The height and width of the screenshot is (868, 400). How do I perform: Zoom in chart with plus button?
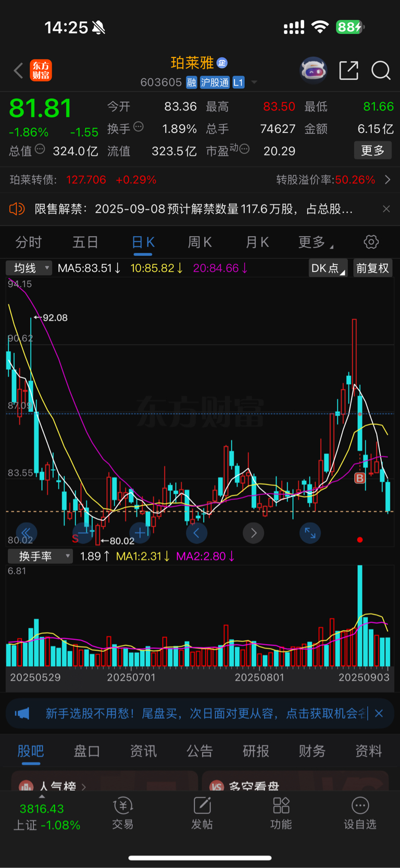coord(140,533)
